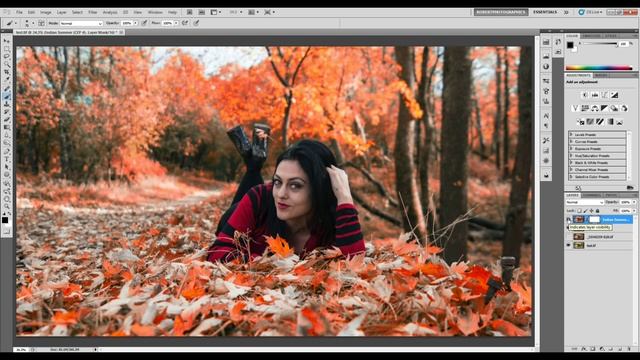The height and width of the screenshot is (360, 640).
Task: Open the brush preset picker arrow
Action: 33,23
